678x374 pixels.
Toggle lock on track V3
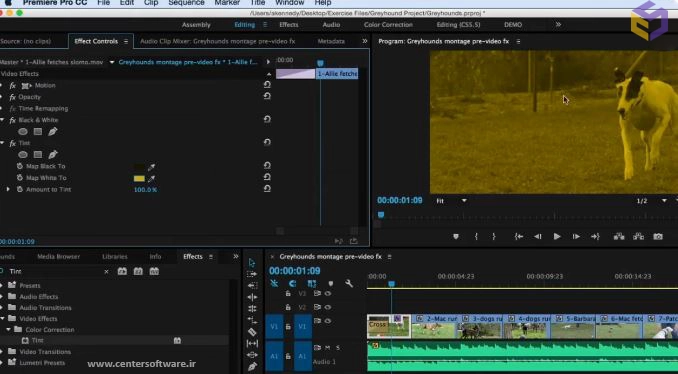[288, 294]
